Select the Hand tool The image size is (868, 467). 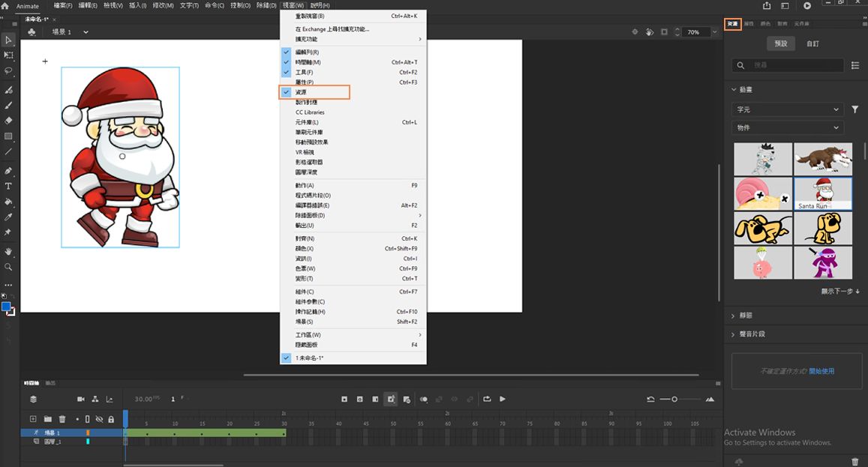8,251
